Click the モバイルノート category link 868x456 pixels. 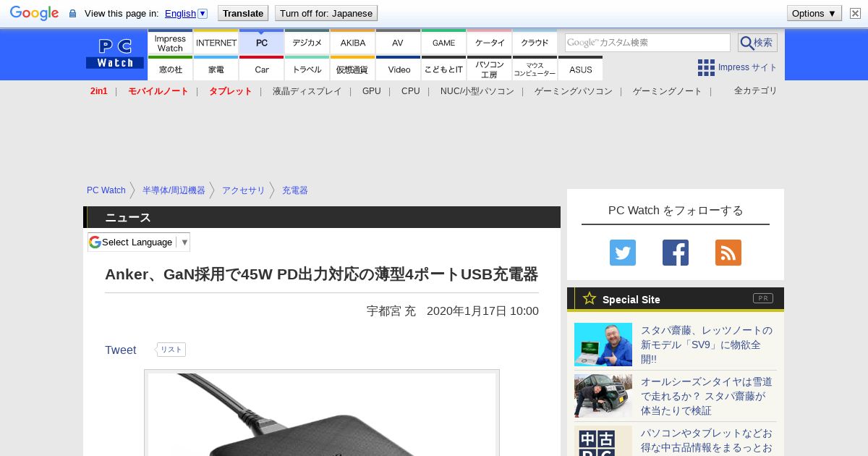(x=158, y=91)
